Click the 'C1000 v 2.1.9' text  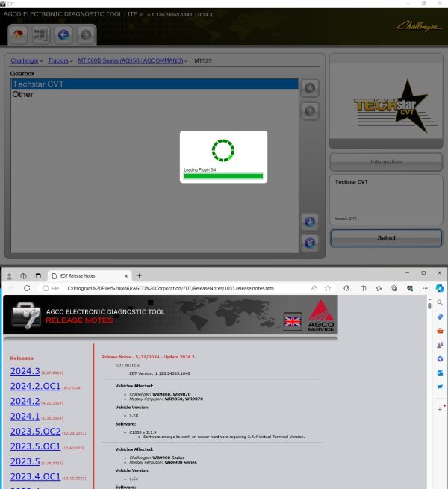143,432
